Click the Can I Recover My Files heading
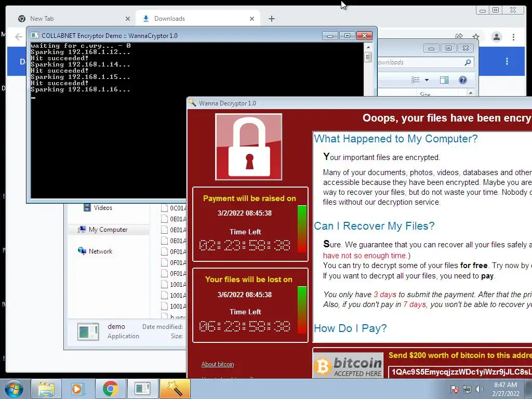The width and height of the screenshot is (532, 399). pyautogui.click(x=374, y=225)
